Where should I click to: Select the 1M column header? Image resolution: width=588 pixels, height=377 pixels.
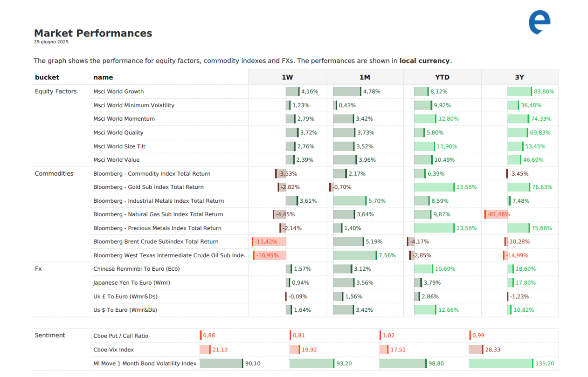365,77
